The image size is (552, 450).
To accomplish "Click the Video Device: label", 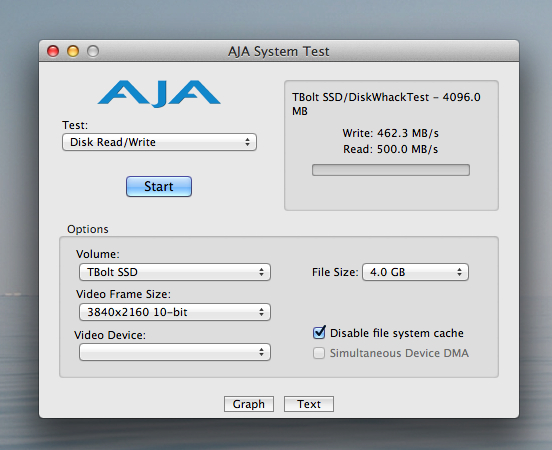I will click(110, 335).
